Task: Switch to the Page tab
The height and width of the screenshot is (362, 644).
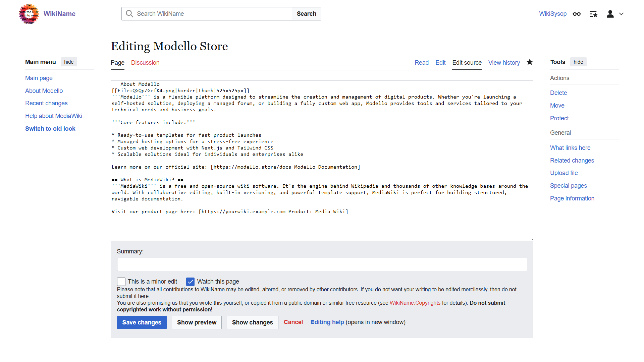Action: (x=117, y=63)
